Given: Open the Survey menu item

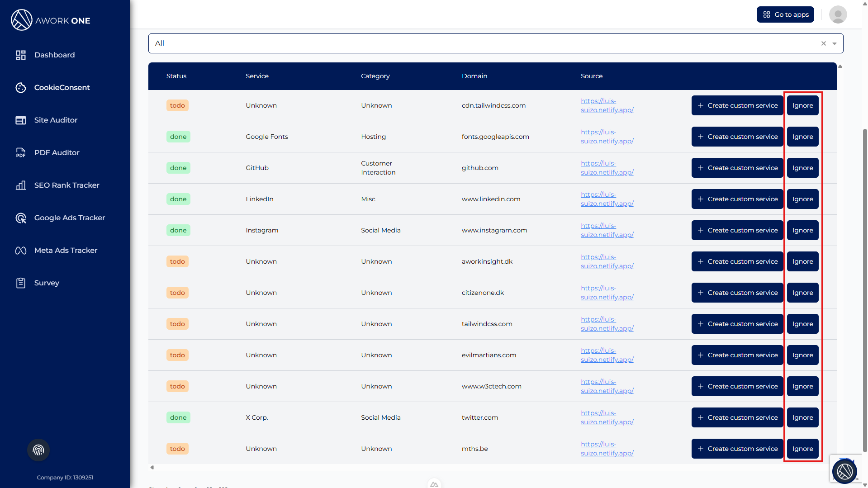Looking at the screenshot, I should click(x=47, y=283).
